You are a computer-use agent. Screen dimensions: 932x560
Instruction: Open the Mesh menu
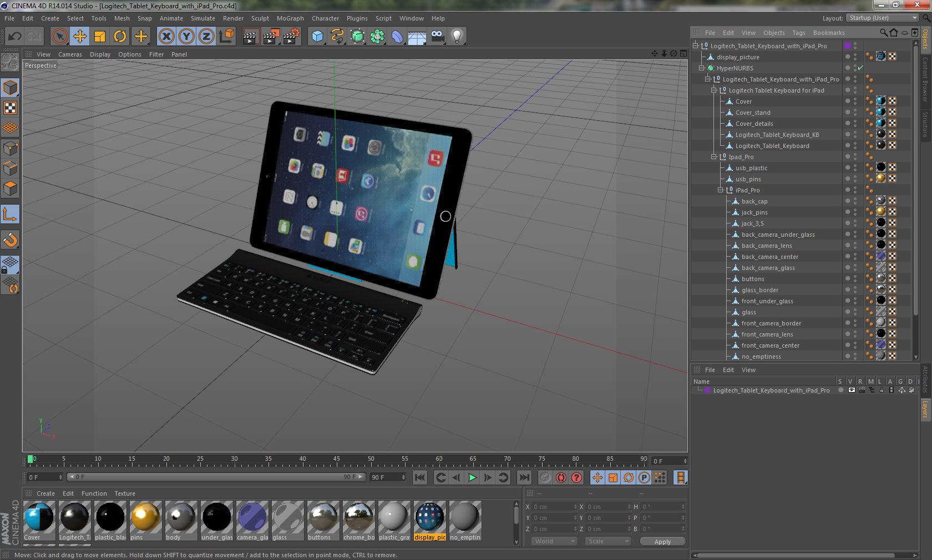pyautogui.click(x=122, y=18)
